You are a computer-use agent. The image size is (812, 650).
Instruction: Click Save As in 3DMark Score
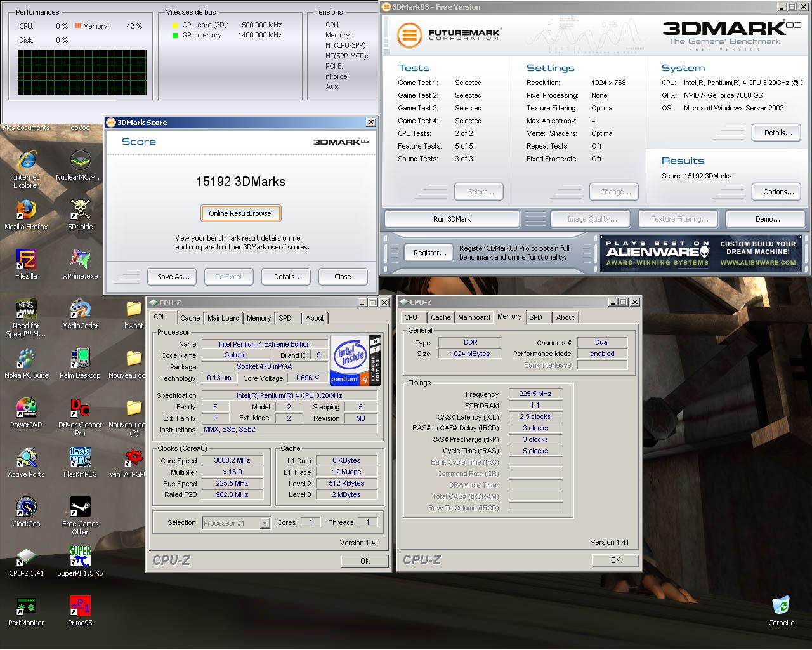[173, 277]
